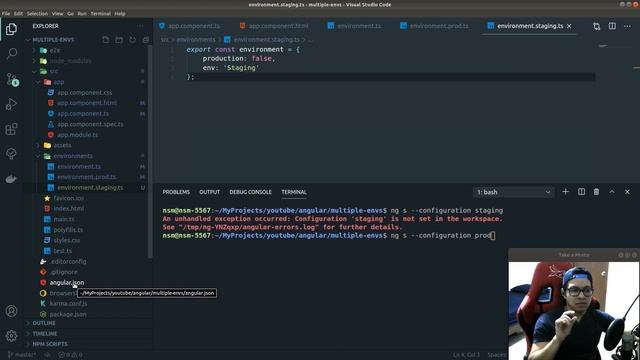Click New File icon in Explorer header
The width and height of the screenshot is (640, 360).
pos(106,40)
